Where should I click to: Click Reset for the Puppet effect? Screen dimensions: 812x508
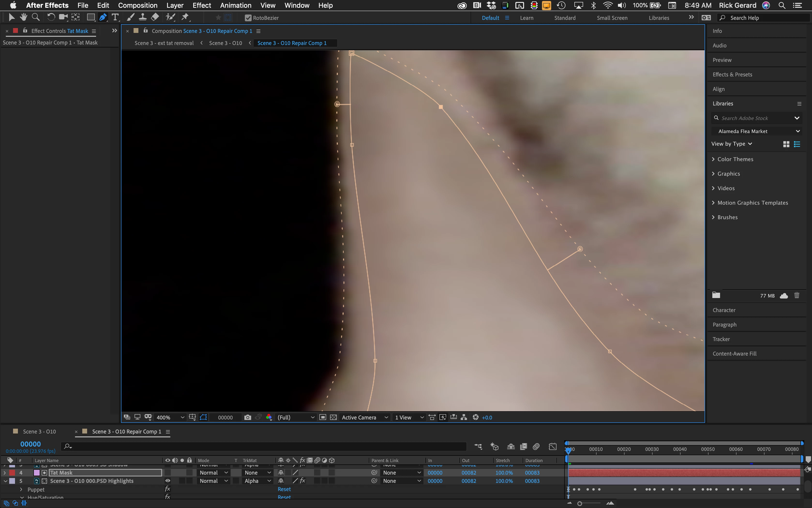284,489
